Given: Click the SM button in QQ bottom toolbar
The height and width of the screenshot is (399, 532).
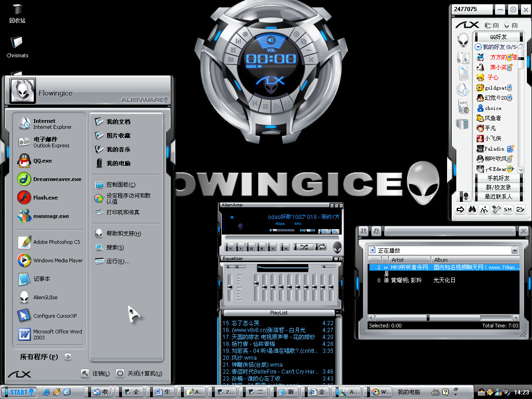Looking at the screenshot, I should tap(508, 209).
